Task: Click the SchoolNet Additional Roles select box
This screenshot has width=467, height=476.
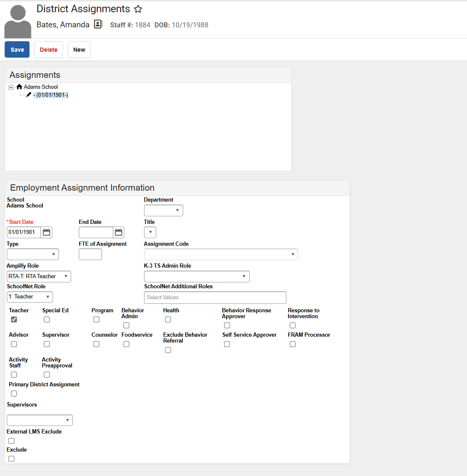Action: click(215, 298)
